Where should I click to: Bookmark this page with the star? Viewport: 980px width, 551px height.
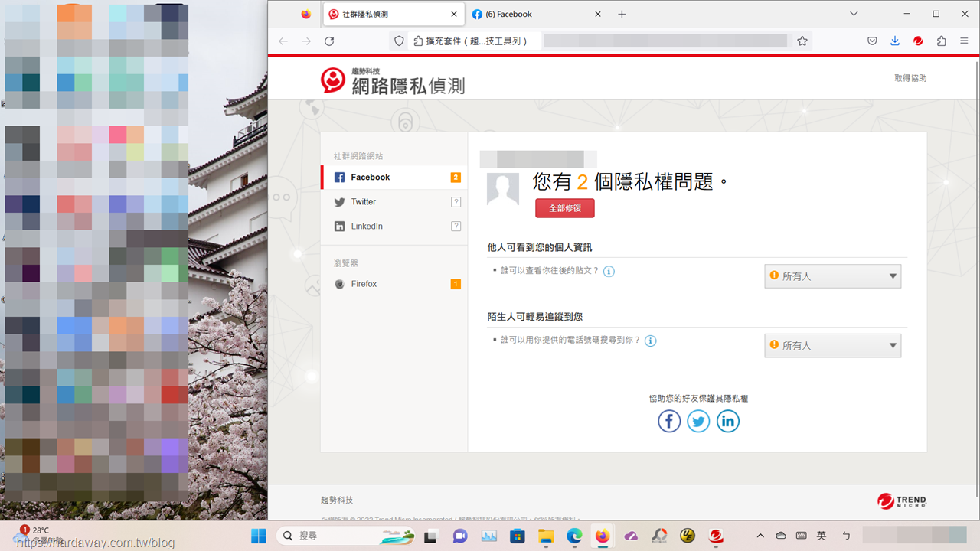(802, 41)
